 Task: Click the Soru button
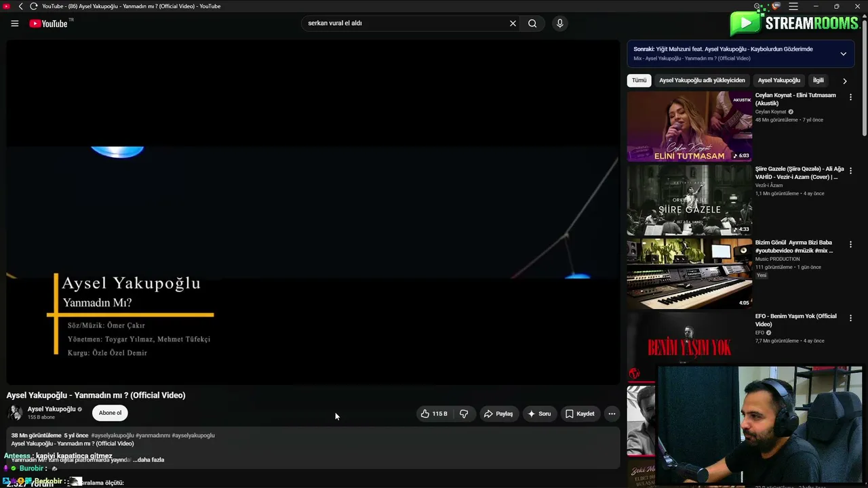(x=539, y=413)
